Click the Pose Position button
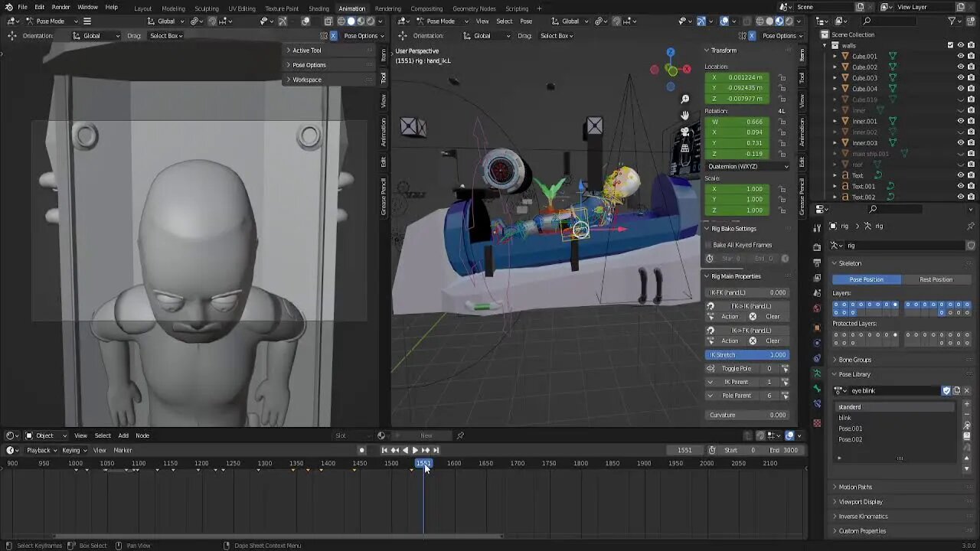 (866, 279)
